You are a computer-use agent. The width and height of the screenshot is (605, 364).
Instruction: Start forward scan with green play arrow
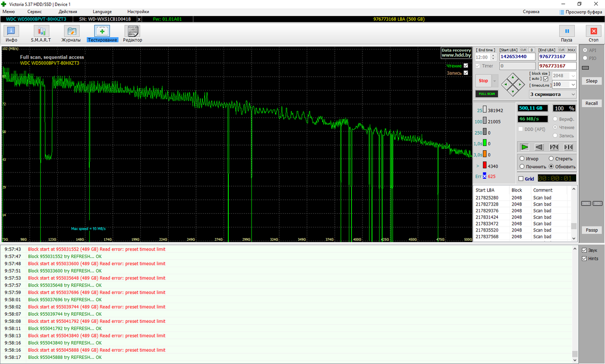pos(524,147)
